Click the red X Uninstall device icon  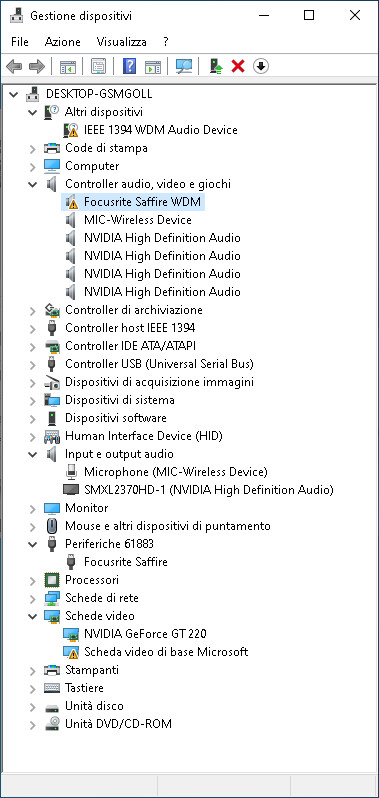238,66
